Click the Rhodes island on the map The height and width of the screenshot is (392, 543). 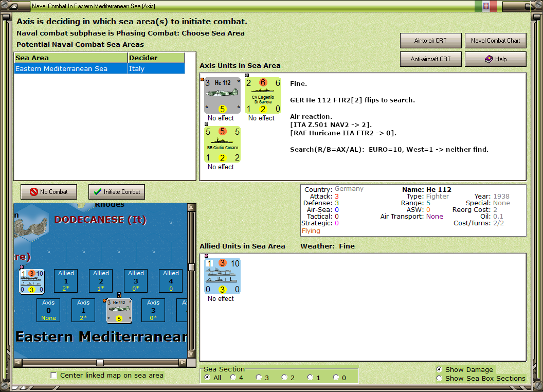coord(81,206)
